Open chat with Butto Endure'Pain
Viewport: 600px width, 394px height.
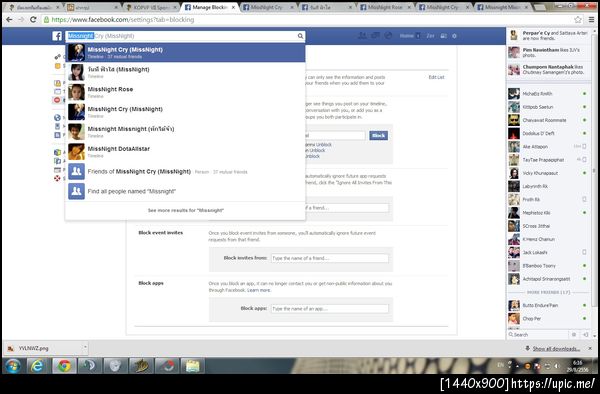(x=548, y=306)
